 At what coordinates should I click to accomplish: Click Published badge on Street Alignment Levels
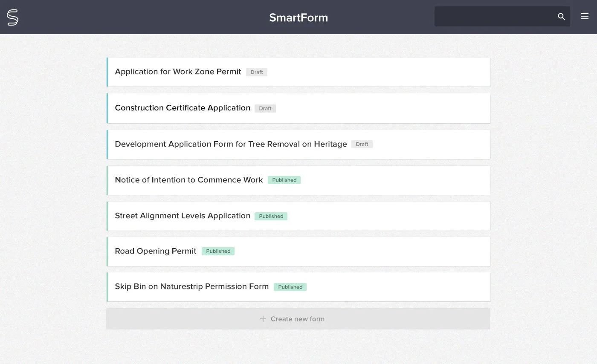point(271,216)
